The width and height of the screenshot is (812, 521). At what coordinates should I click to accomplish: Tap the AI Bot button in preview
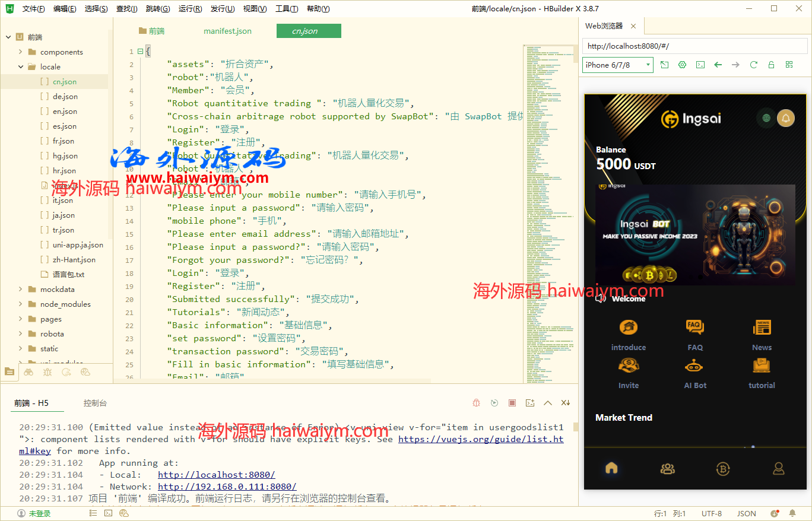(695, 374)
